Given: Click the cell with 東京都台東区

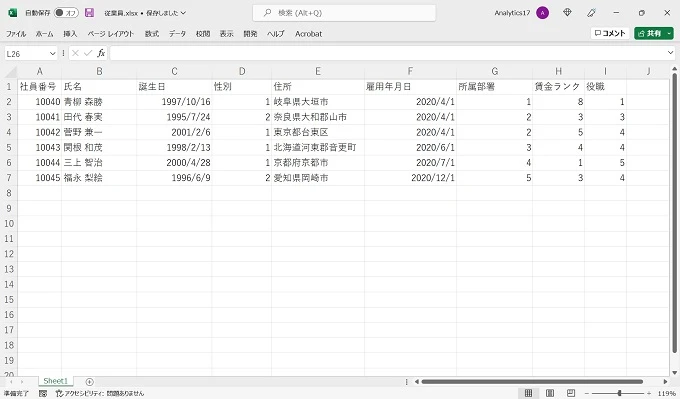Looking at the screenshot, I should pos(318,132).
